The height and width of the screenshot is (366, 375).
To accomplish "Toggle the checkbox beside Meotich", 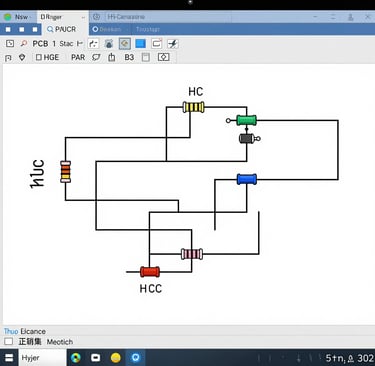I will click(x=9, y=341).
